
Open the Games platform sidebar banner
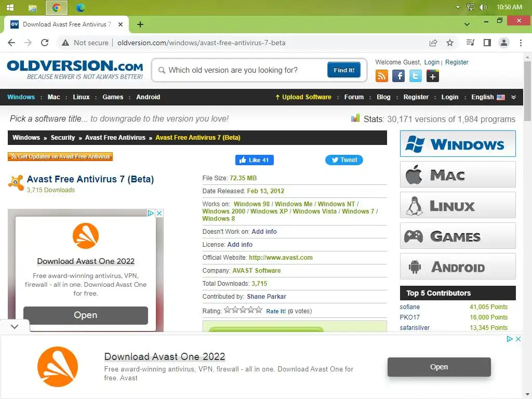coord(458,236)
